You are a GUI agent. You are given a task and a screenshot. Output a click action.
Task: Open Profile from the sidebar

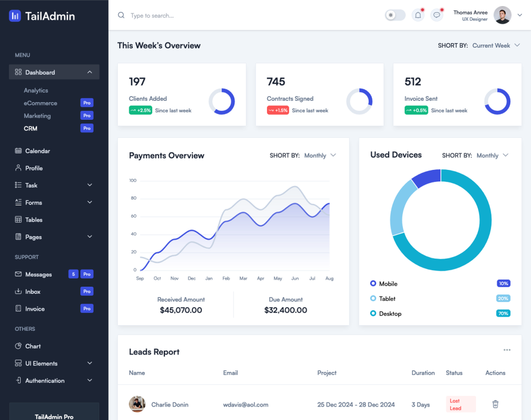[x=33, y=168]
